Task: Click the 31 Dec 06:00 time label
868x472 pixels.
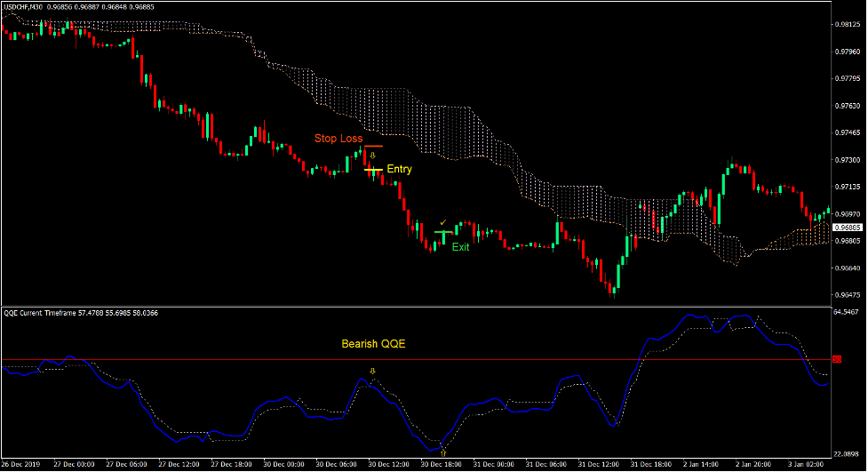Action: (546, 464)
